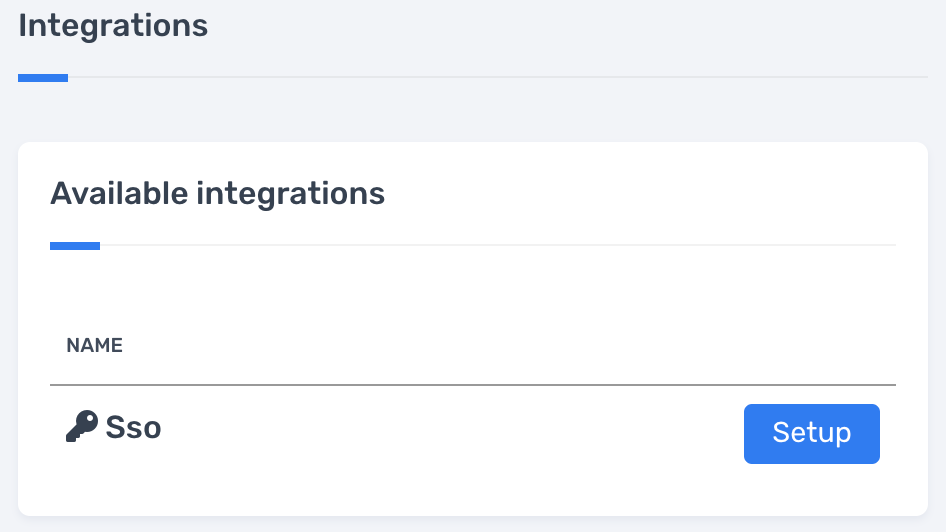Select the Sso integration name
The width and height of the screenshot is (946, 532).
(x=133, y=428)
